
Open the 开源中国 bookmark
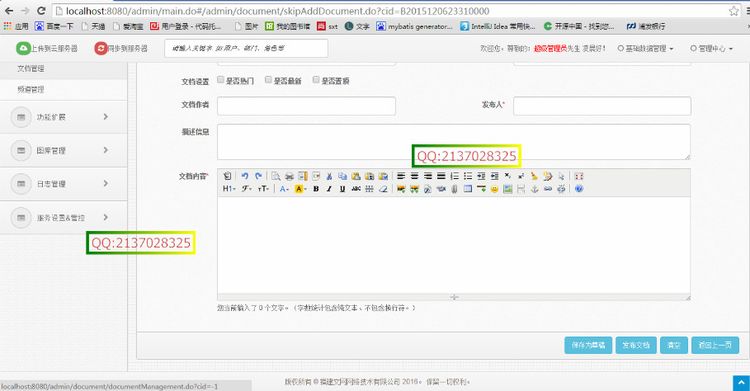coord(579,26)
